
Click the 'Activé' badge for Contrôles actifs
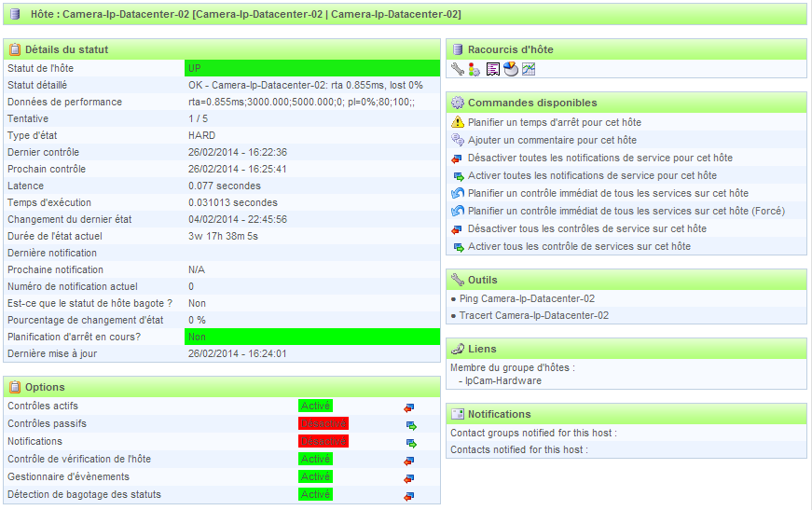[315, 406]
